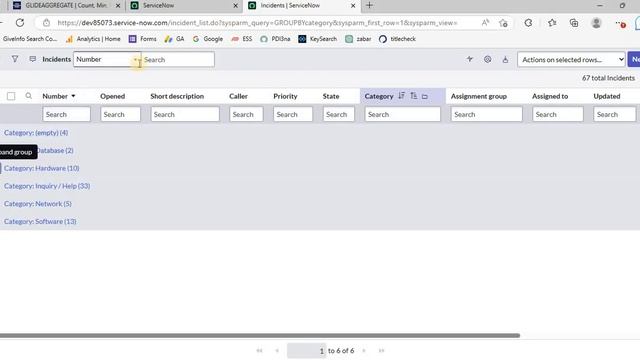This screenshot has width=640, height=360.
Task: Switch to Incidents | ServiceNow tab
Action: click(301, 6)
